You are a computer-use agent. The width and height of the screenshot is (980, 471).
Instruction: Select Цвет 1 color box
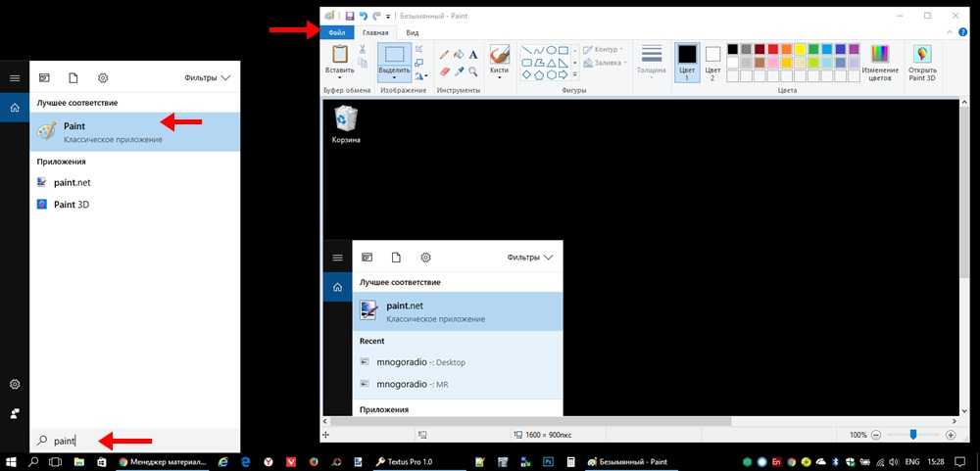[x=687, y=62]
